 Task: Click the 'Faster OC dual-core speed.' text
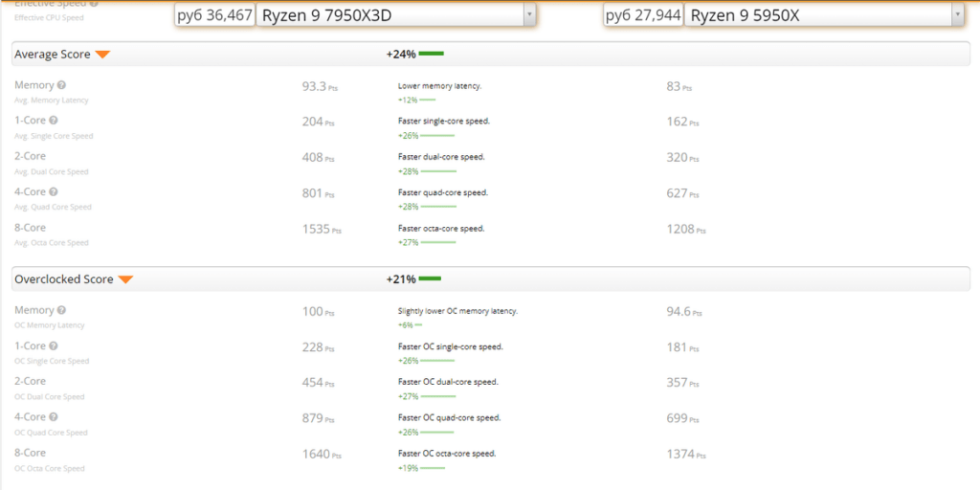pyautogui.click(x=448, y=382)
